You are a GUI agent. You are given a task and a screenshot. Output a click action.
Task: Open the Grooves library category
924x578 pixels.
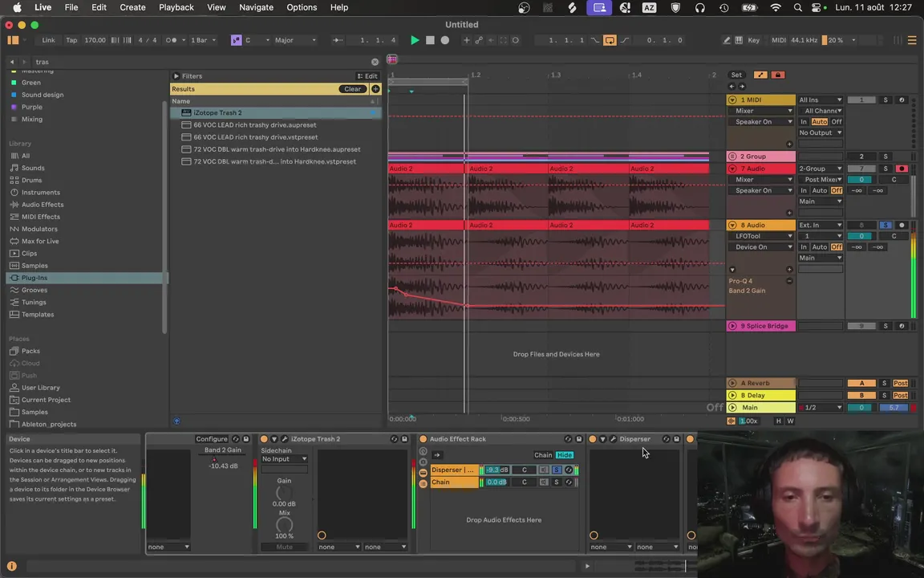pos(34,290)
